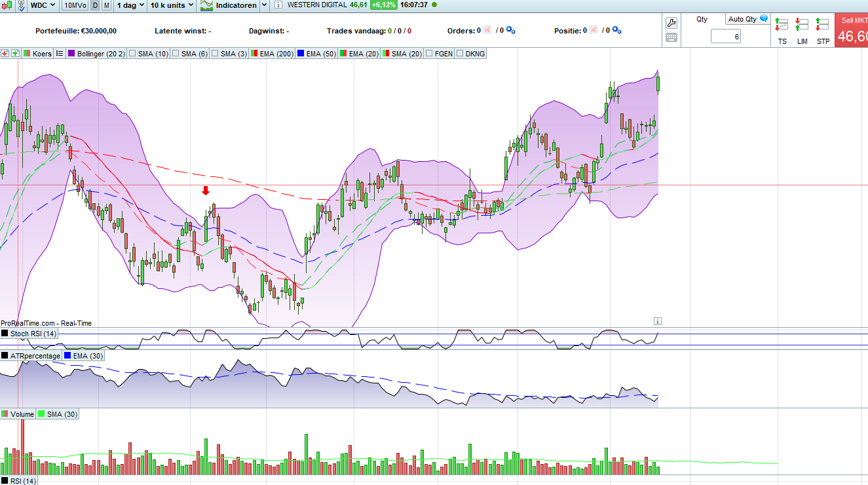The image size is (868, 485).
Task: Open Positie settings gear icon
Action: click(616, 30)
